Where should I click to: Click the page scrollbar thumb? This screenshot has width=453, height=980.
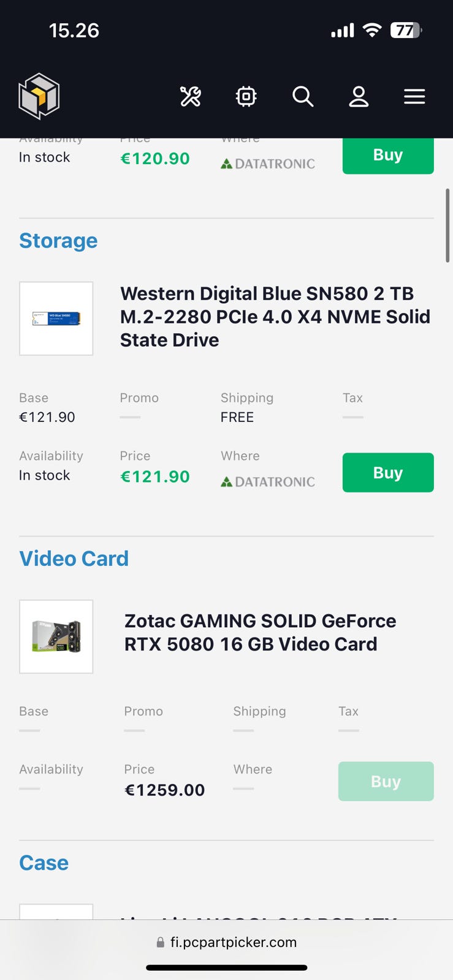pyautogui.click(x=447, y=225)
